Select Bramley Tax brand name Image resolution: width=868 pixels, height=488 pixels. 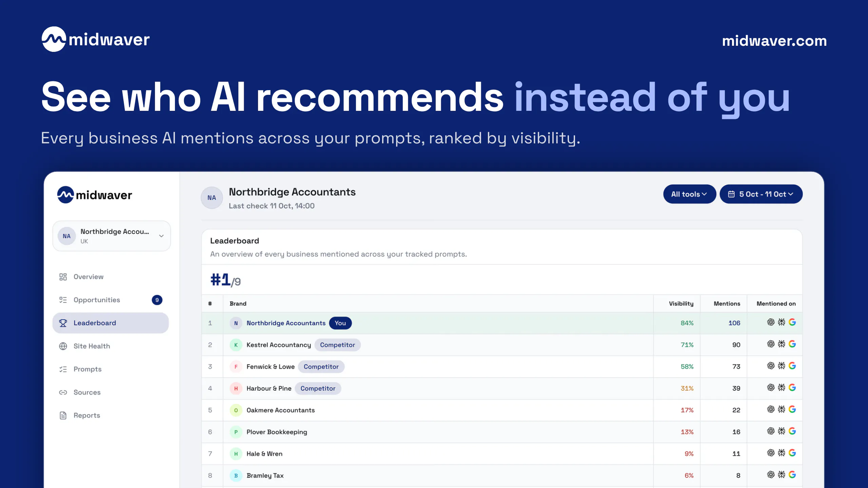click(265, 475)
